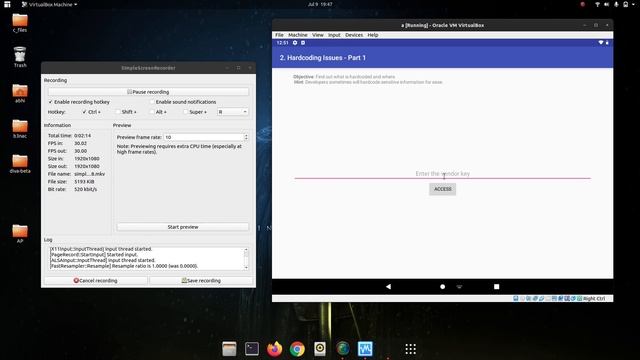Screen dimensions: 640x360
Task: Open the Files manager in the dock
Action: pyautogui.click(x=229, y=349)
